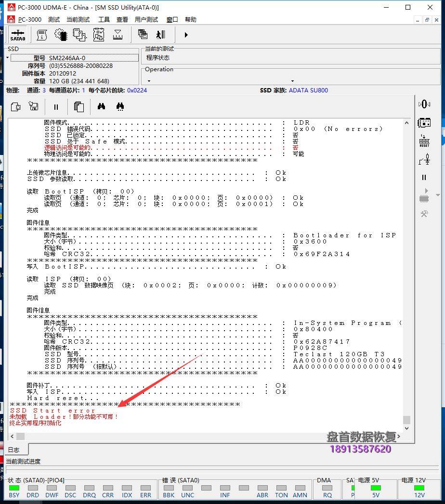Click the binoculars search icon in log toolbar

[101, 106]
